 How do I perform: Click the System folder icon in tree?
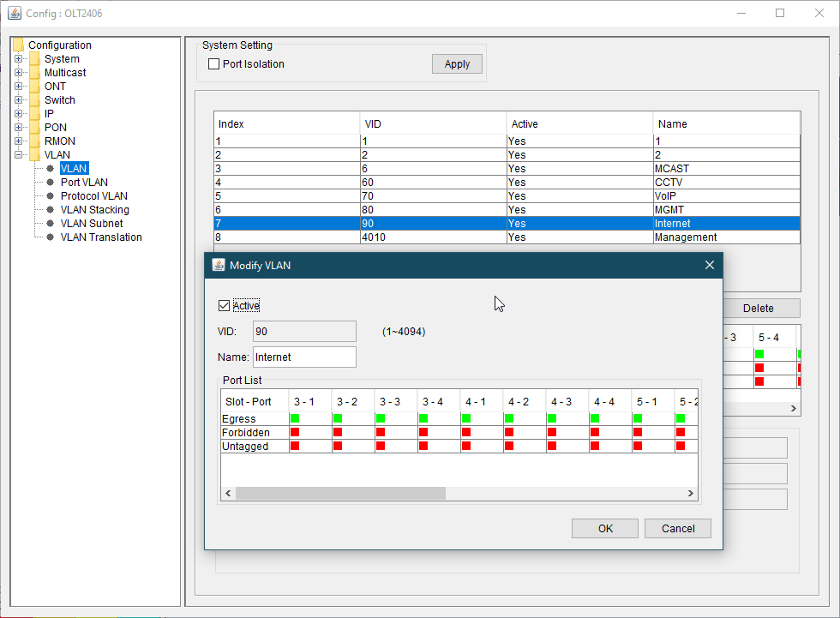[34, 59]
